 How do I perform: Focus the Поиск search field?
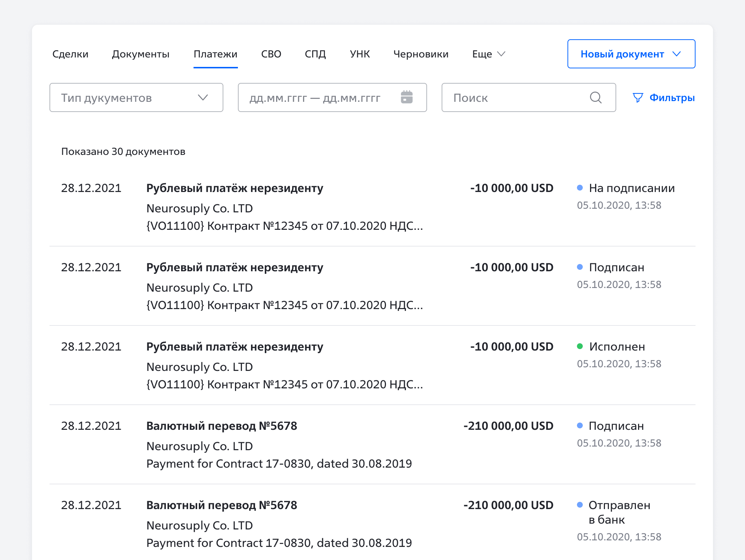pyautogui.click(x=517, y=97)
